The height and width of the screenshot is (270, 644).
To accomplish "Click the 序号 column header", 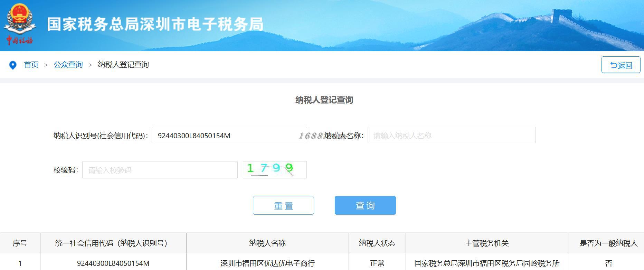I will pyautogui.click(x=20, y=243).
